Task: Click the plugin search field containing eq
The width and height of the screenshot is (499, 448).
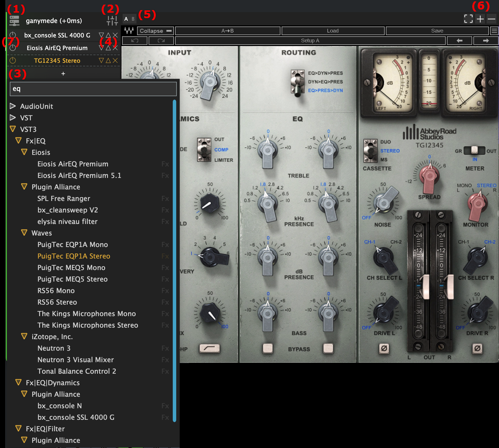Action: pos(93,89)
